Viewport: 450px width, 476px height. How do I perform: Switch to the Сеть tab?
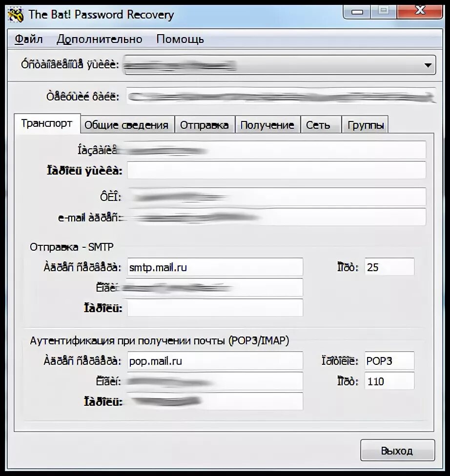click(x=320, y=125)
